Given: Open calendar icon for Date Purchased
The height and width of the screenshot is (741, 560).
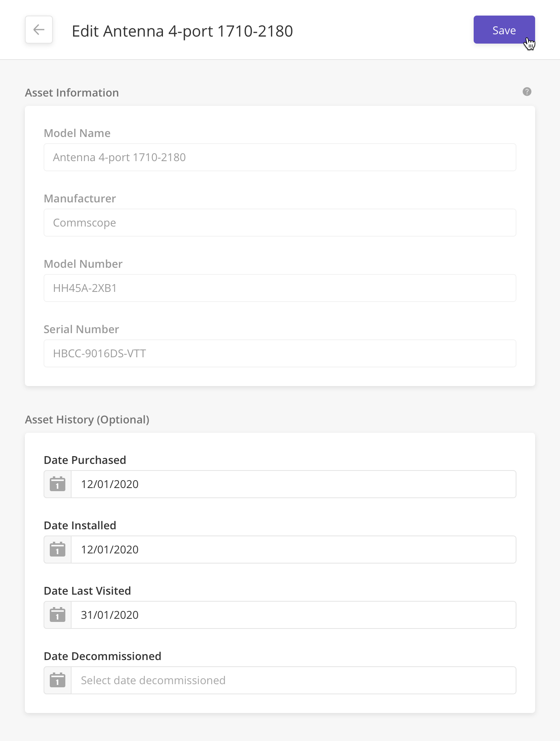Looking at the screenshot, I should [58, 484].
